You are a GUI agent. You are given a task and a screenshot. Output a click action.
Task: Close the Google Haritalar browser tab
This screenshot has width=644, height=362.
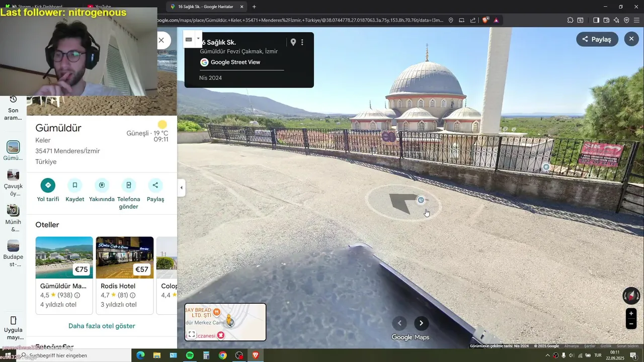tap(242, 7)
